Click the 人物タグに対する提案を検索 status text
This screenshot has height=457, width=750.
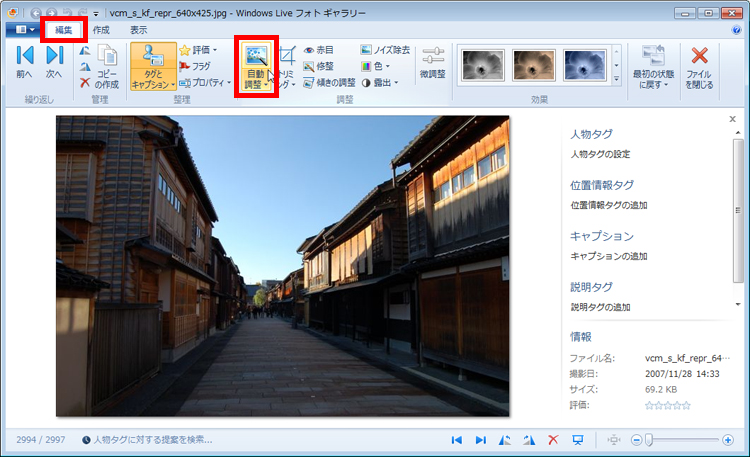[x=153, y=440]
